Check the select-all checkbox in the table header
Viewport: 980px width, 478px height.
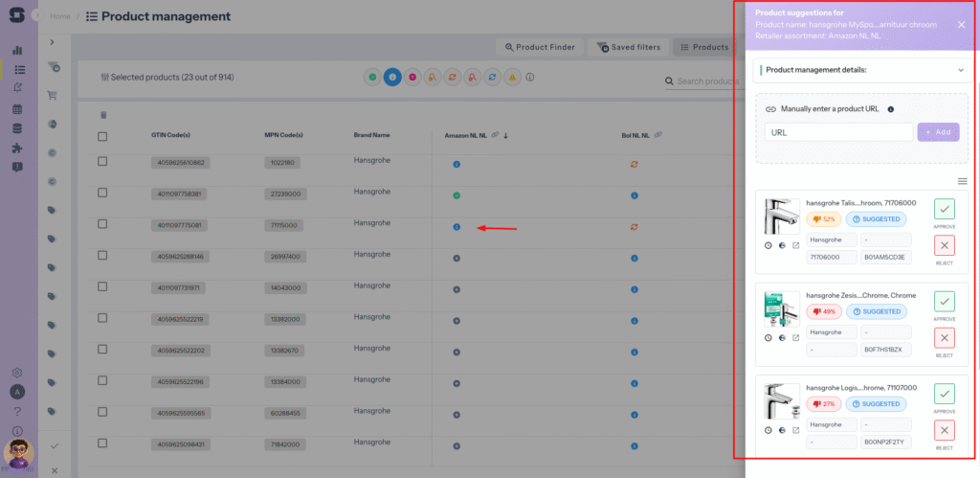click(x=102, y=136)
